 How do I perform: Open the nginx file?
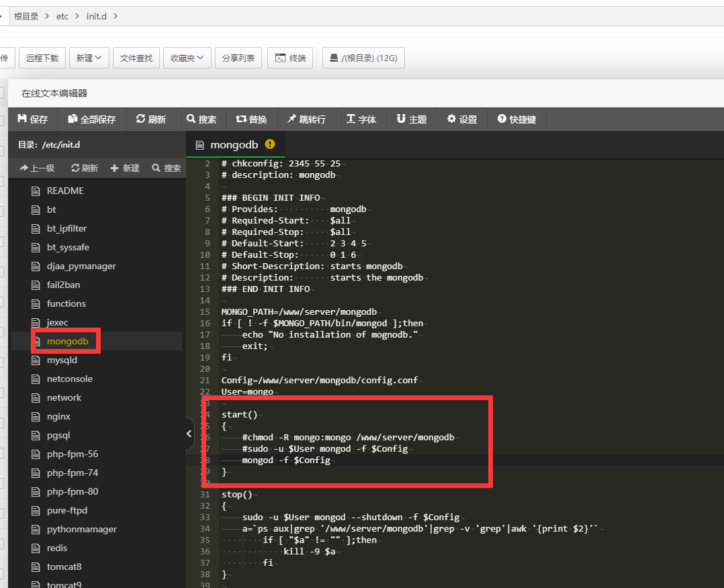(58, 417)
